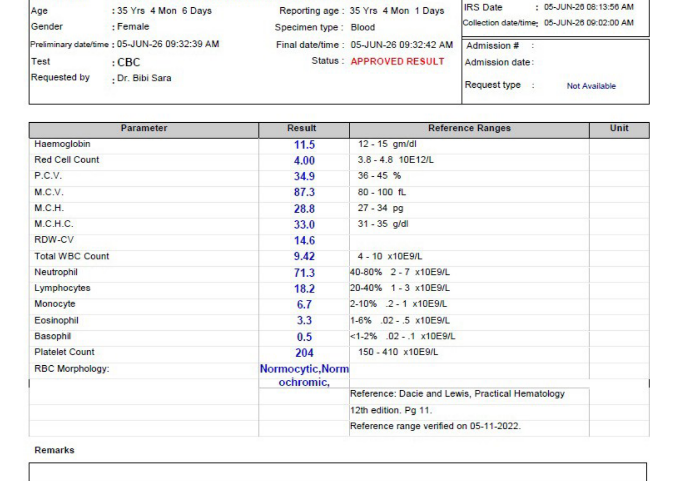Click the Monocyte value 6.7
Screen dimensions: 674x481
pos(304,305)
